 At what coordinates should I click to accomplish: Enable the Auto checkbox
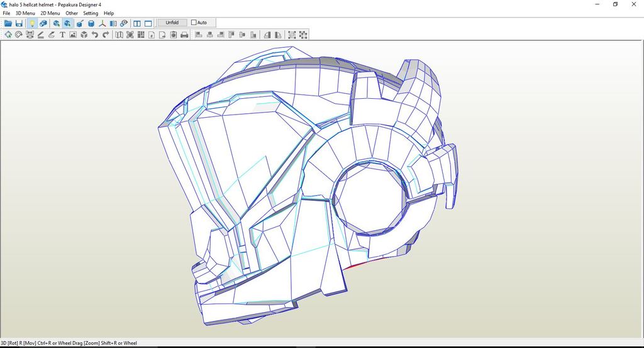(x=194, y=23)
